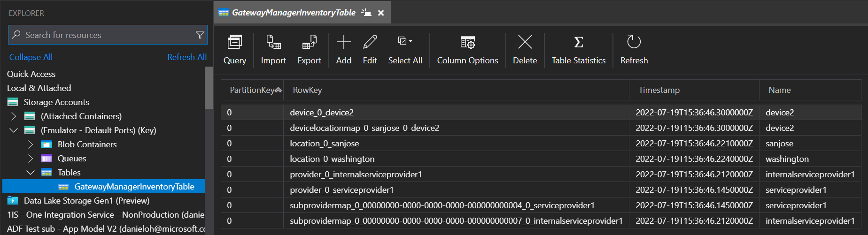Expand the (Attached Containers) node
Screen dimensions: 868x235
click(14, 116)
